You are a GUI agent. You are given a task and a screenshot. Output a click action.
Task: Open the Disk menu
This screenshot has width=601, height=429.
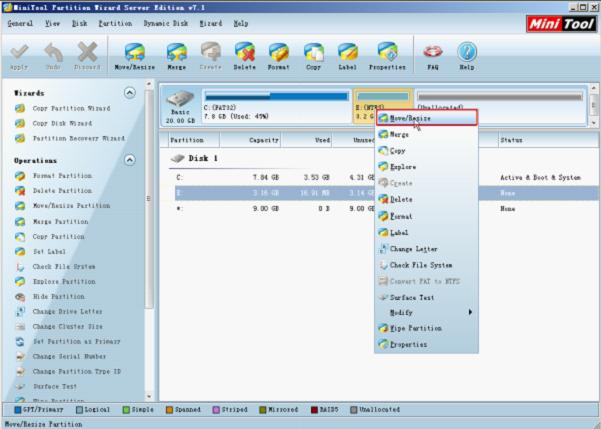[80, 23]
